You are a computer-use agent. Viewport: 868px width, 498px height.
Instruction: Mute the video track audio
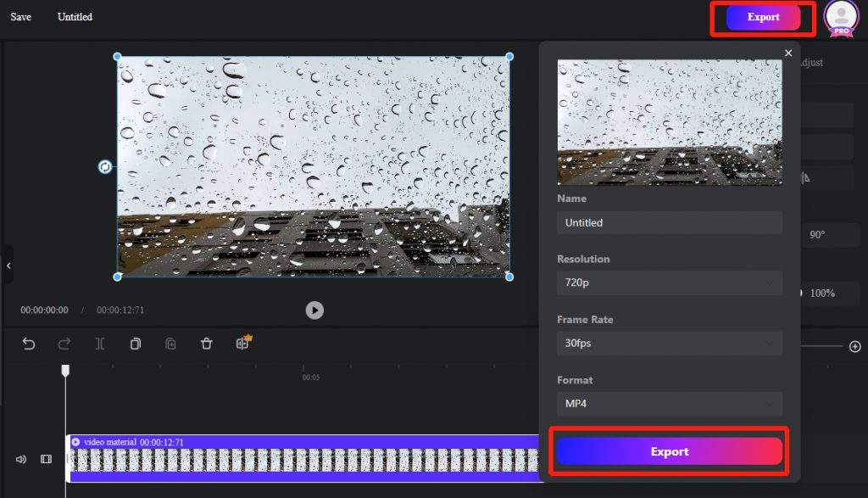click(x=19, y=459)
